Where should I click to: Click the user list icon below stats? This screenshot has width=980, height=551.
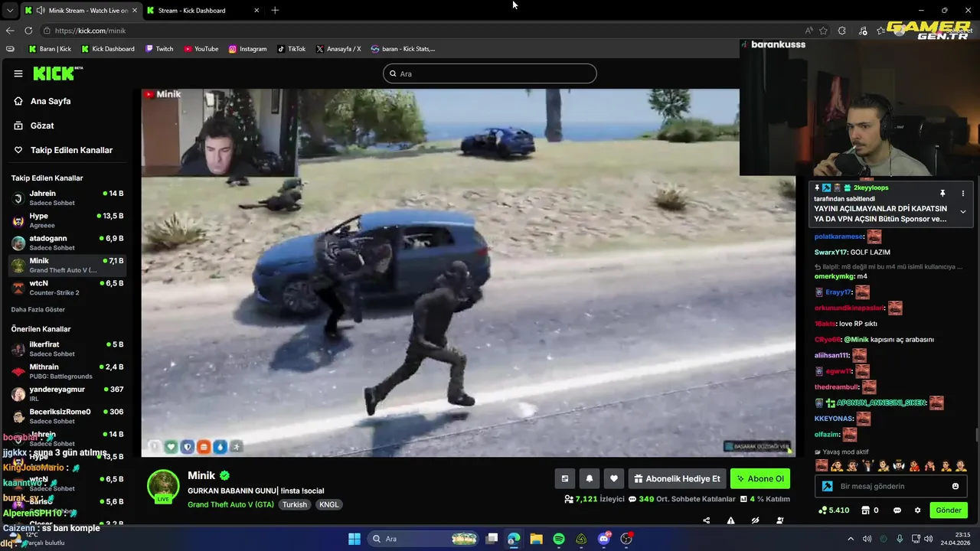click(779, 520)
